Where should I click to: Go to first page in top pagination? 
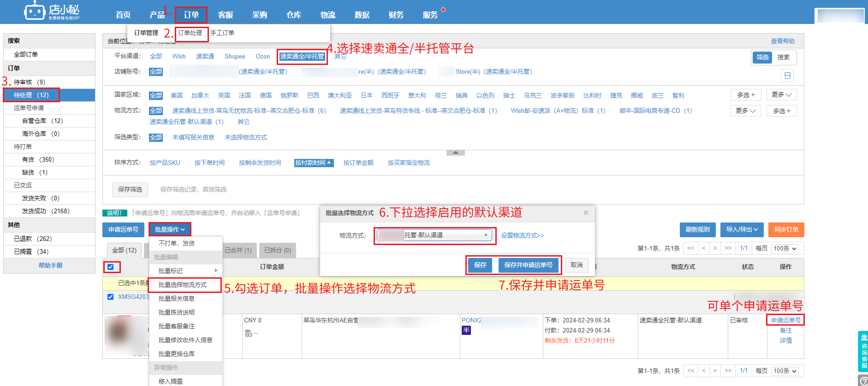tap(690, 248)
